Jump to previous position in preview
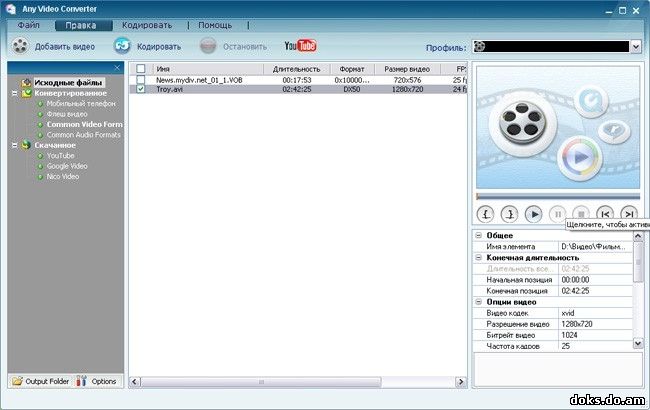Screen dimensions: 650x410 tap(605, 213)
